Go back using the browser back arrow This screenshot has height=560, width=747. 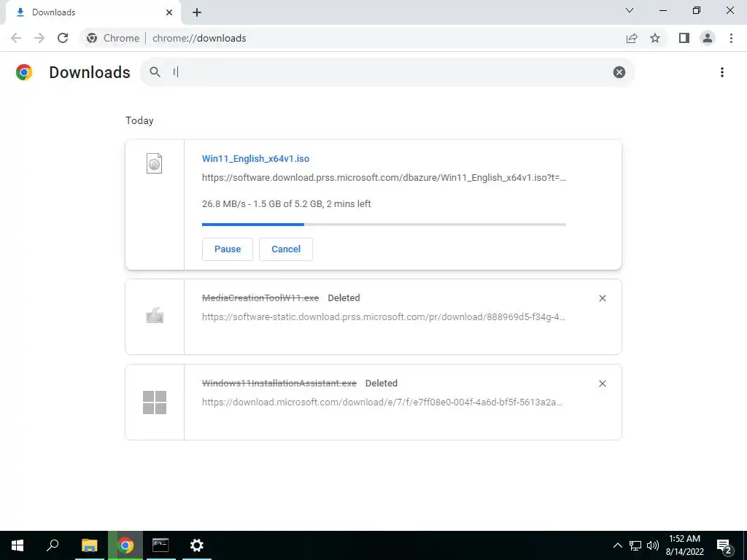pyautogui.click(x=16, y=38)
